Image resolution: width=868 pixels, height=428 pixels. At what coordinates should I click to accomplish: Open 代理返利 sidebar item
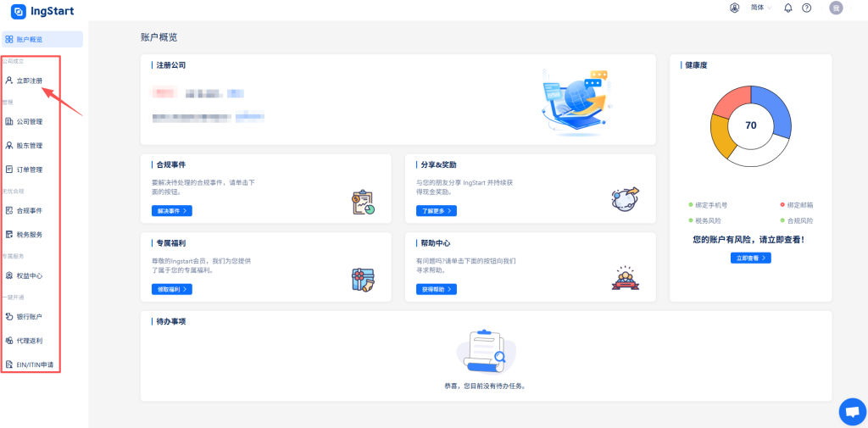[31, 341]
